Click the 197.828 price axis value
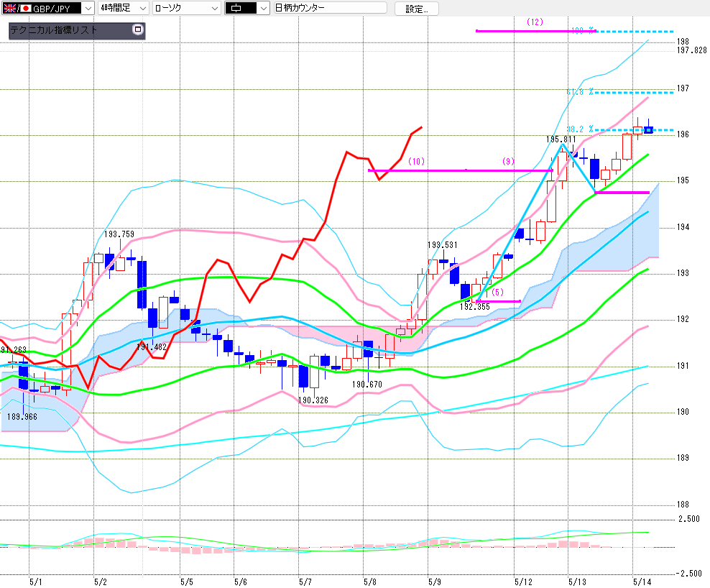The height and width of the screenshot is (588, 710). pos(691,50)
